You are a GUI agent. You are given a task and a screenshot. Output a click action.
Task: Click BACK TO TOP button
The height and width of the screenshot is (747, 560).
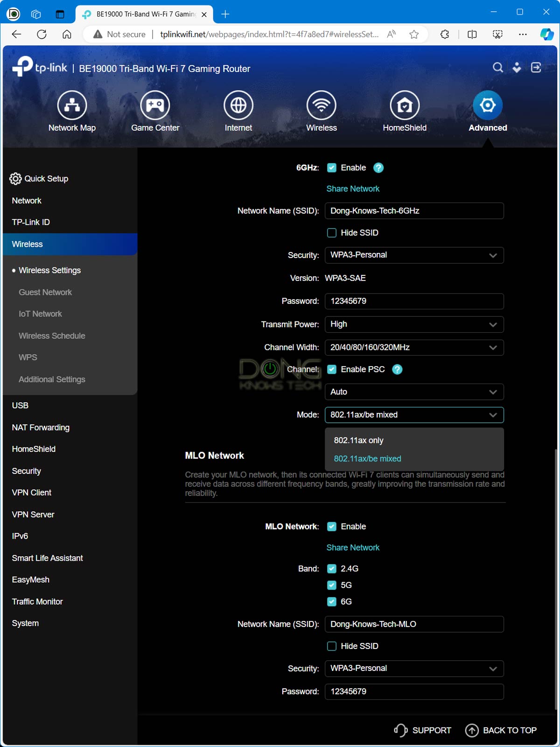[x=501, y=730]
